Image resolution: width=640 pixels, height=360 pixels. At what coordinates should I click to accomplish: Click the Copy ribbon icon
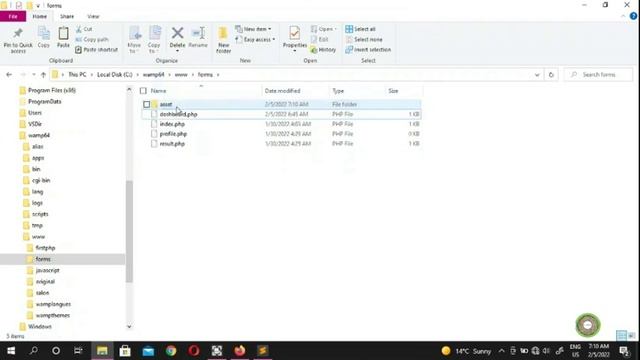44,38
